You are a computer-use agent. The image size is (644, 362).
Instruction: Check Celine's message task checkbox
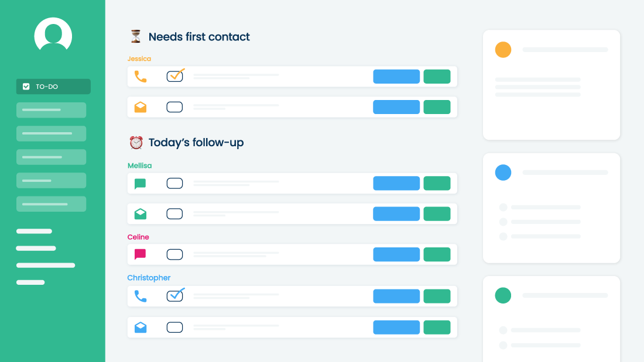pos(174,254)
